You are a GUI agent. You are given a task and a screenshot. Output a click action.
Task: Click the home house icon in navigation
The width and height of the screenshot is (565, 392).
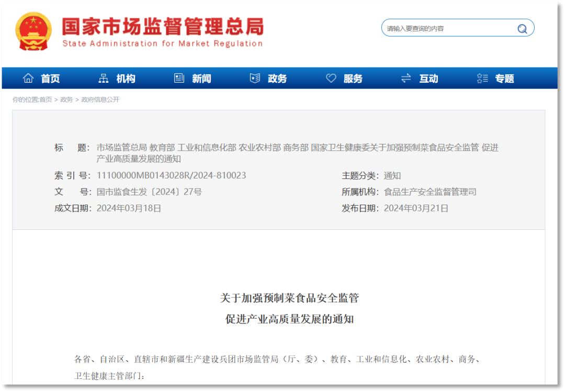point(28,78)
